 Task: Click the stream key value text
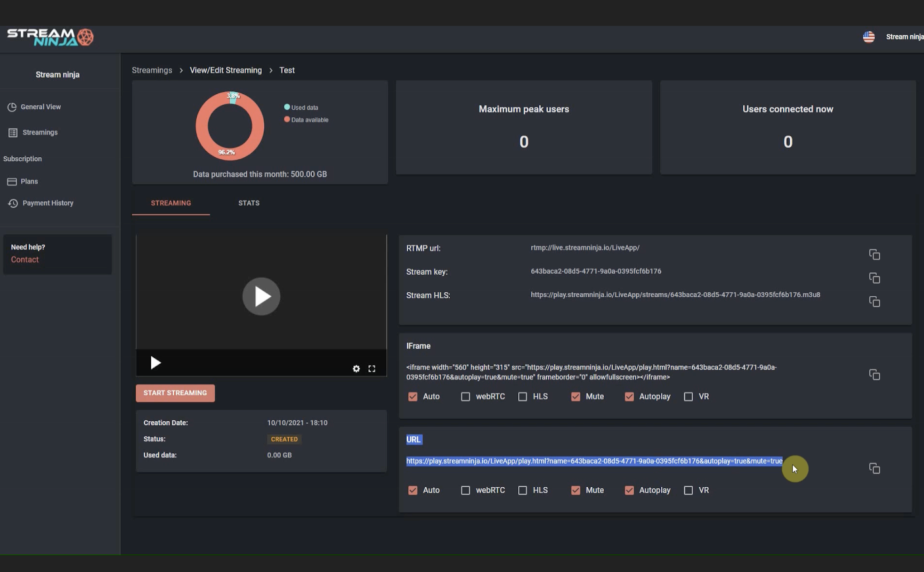(x=596, y=271)
